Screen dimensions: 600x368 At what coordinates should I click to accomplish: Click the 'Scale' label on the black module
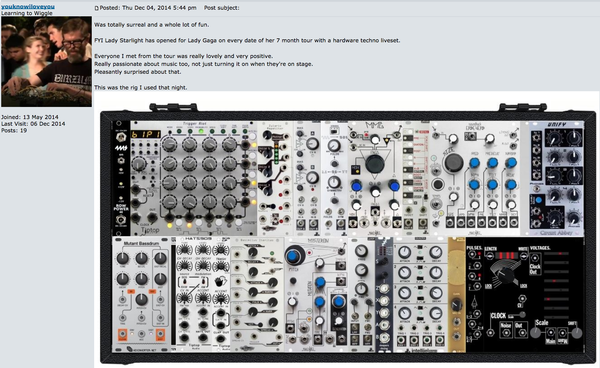[541, 322]
